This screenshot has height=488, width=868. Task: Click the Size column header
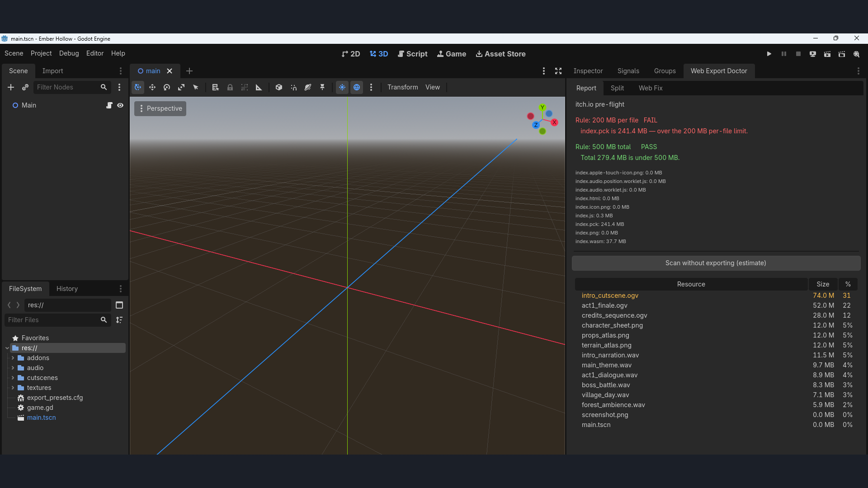[823, 284]
